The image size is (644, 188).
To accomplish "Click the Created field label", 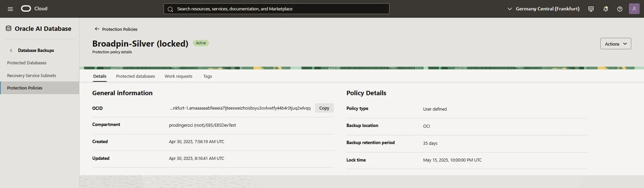I will tap(100, 141).
